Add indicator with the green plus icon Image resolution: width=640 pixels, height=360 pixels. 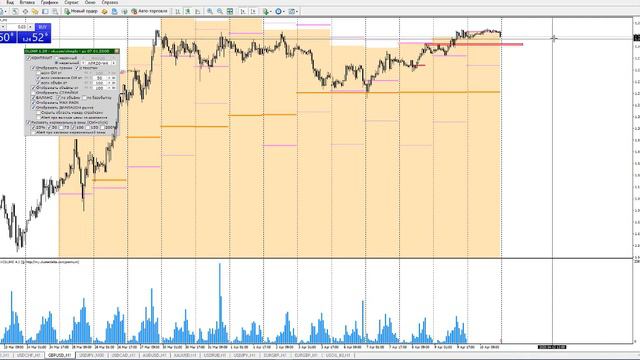(x=265, y=11)
